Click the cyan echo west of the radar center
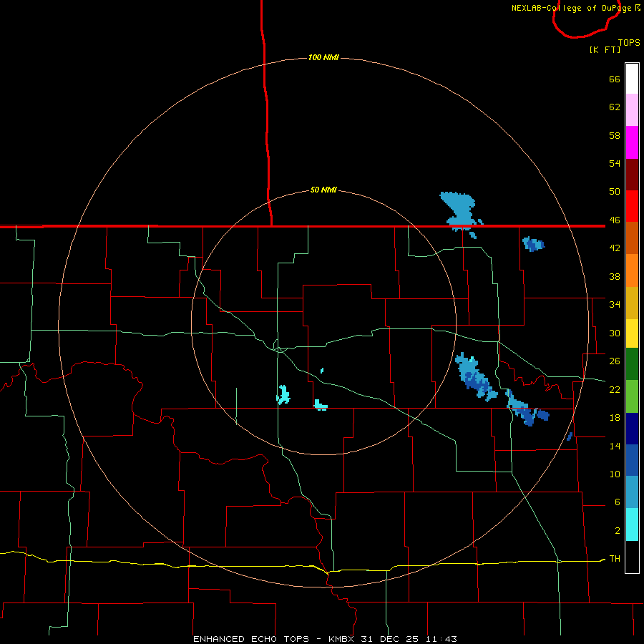This screenshot has height=644, width=644. (x=283, y=395)
